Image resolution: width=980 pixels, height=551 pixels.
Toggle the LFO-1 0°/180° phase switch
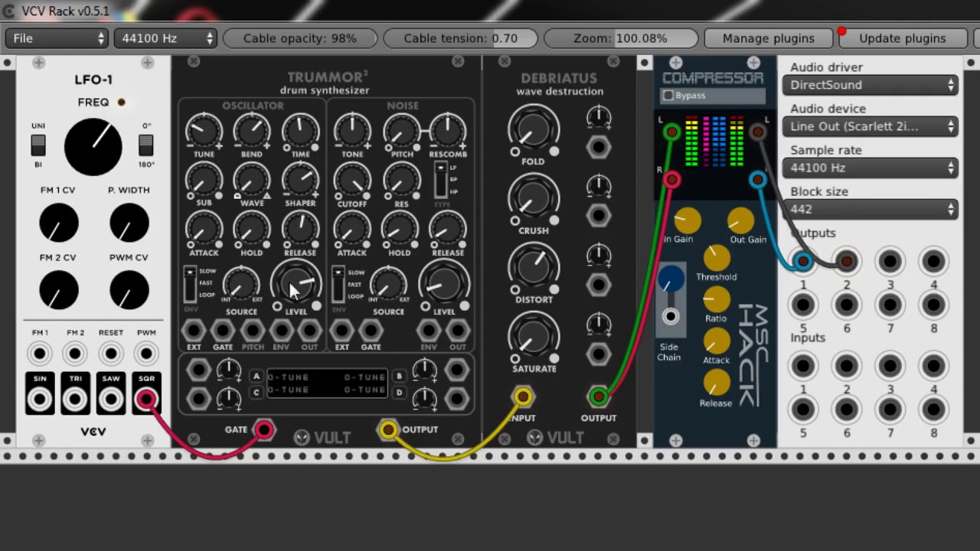(x=145, y=144)
